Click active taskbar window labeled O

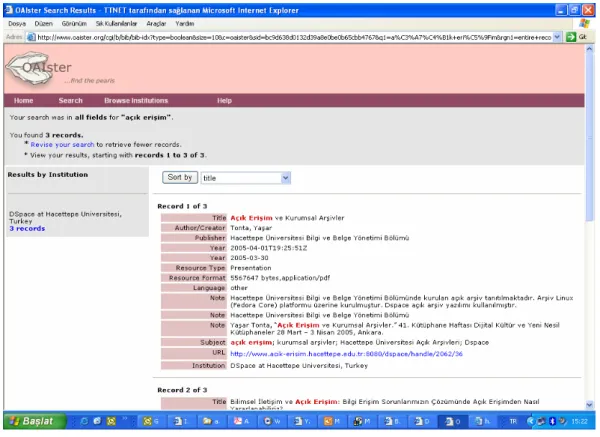[451, 421]
